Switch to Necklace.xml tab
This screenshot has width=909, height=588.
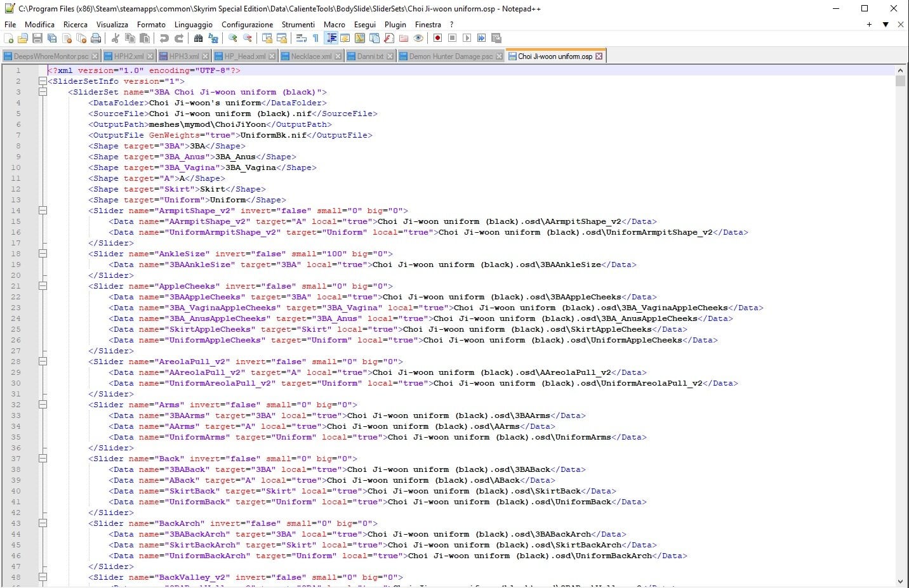coord(311,56)
